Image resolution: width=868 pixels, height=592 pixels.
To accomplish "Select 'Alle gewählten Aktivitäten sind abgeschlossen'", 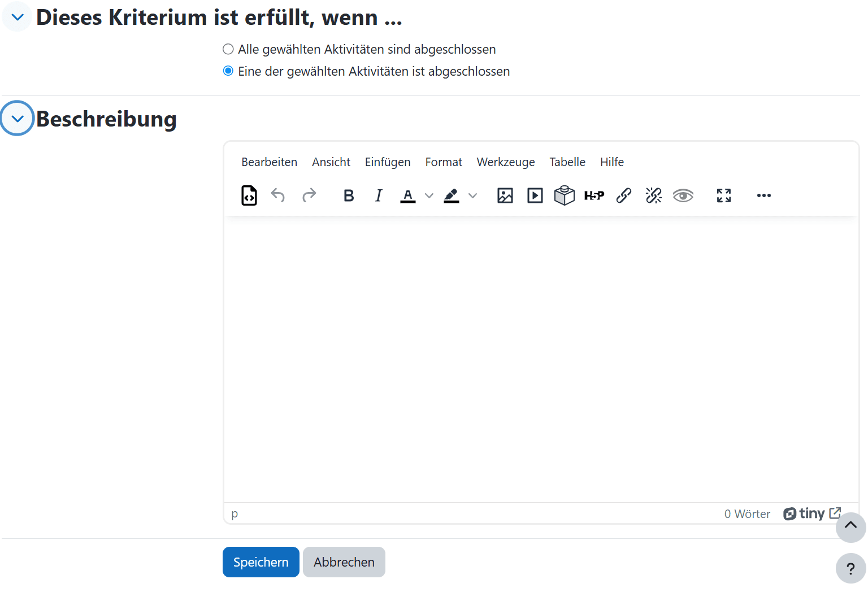I will [x=228, y=49].
